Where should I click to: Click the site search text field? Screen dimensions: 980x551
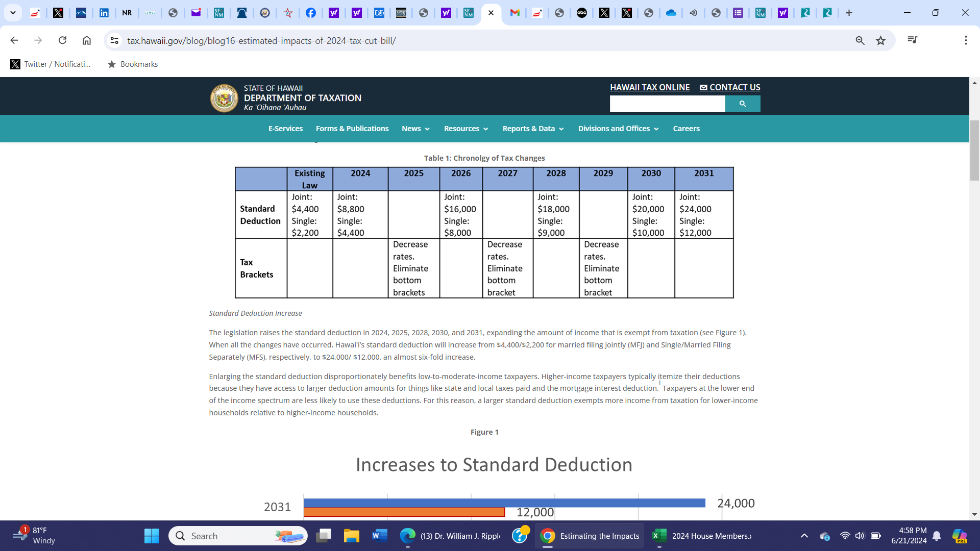667,104
